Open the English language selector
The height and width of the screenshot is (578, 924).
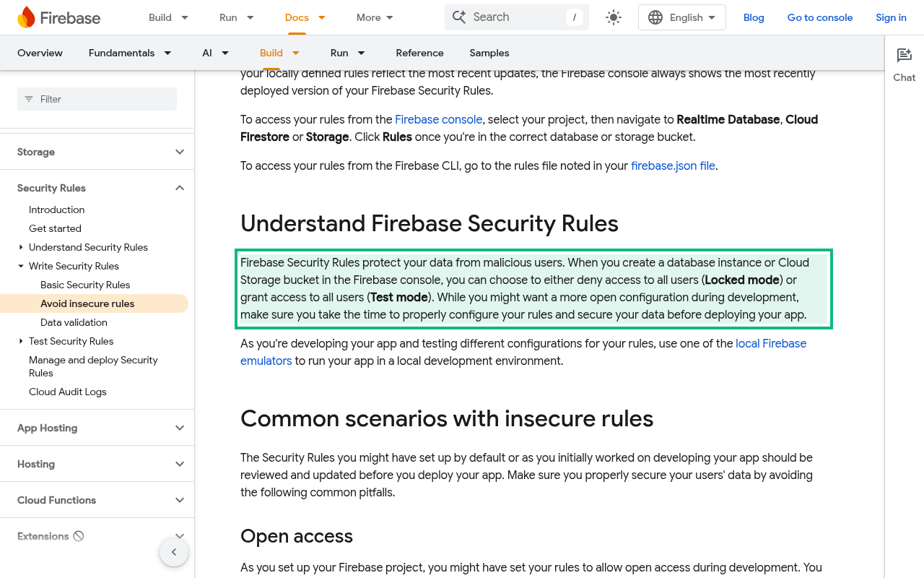(682, 17)
